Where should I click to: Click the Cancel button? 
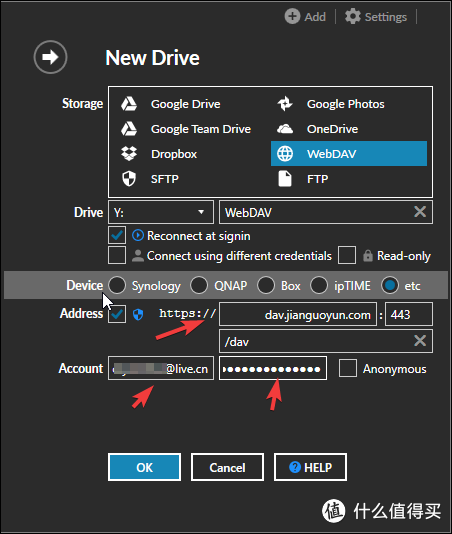pyautogui.click(x=227, y=467)
